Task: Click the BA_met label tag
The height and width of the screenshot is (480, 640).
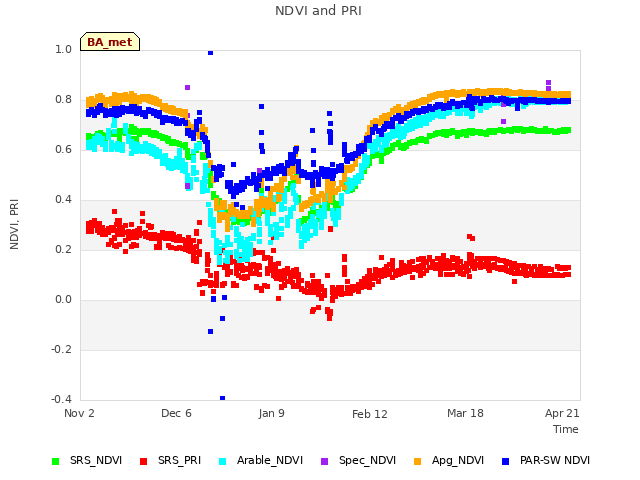Action: click(110, 42)
